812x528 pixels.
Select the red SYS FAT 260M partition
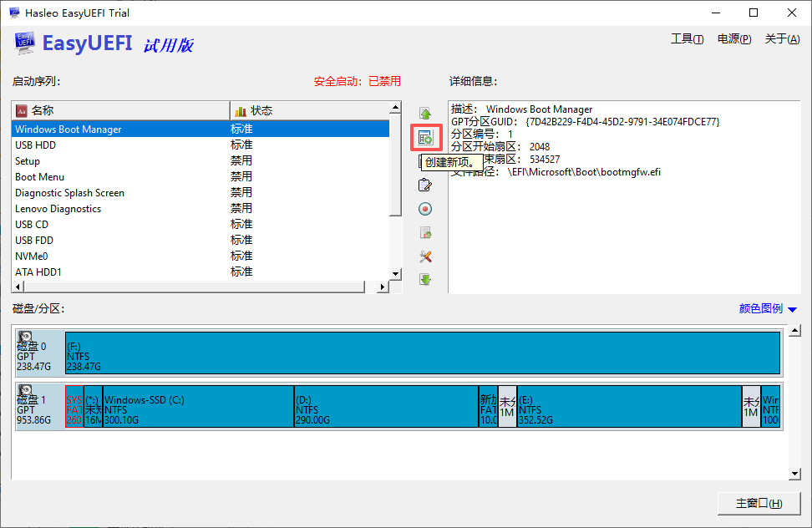(74, 406)
